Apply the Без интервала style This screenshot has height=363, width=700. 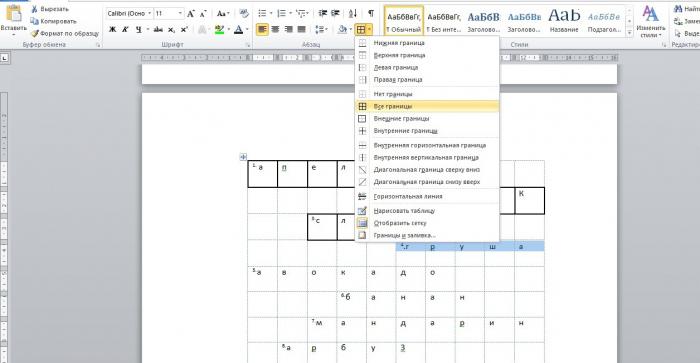[444, 21]
